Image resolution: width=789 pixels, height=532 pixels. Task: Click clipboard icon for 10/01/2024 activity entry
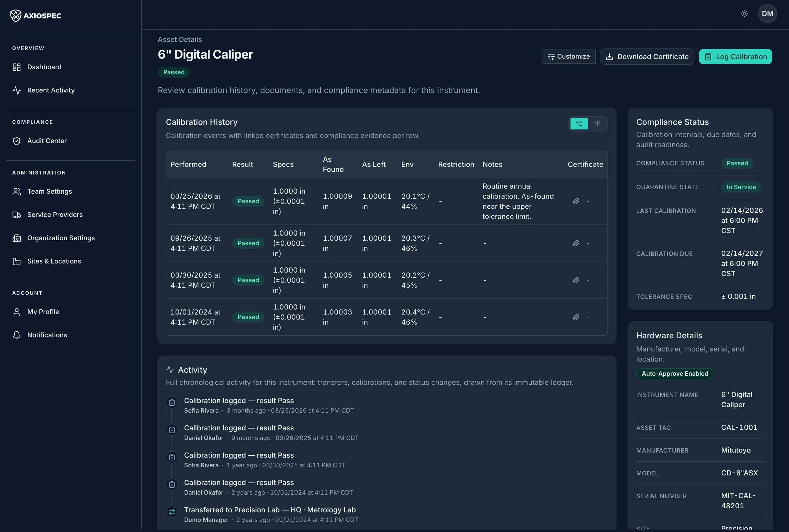pos(172,484)
